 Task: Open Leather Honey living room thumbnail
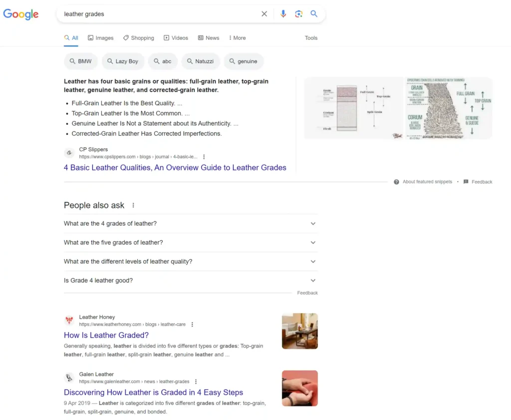[x=300, y=331]
